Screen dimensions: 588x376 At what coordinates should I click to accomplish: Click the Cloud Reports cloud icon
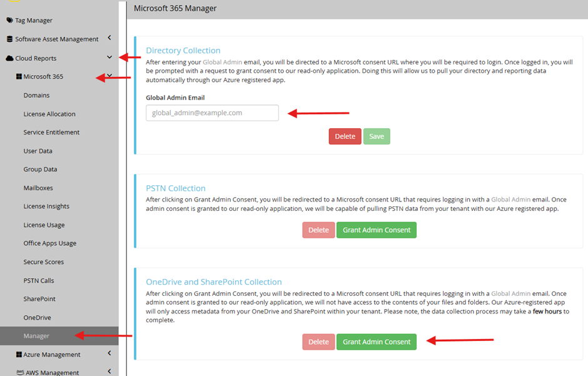click(x=10, y=58)
